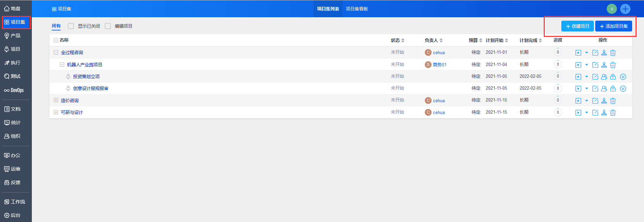
Task: Click progress ring of 全过程咨询 row
Action: coord(558,52)
